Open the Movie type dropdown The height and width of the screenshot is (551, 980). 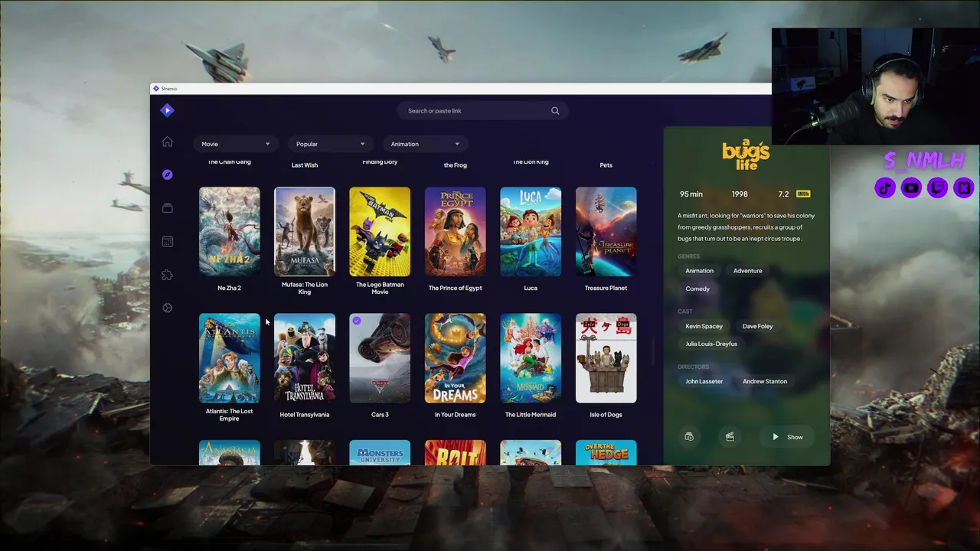236,144
